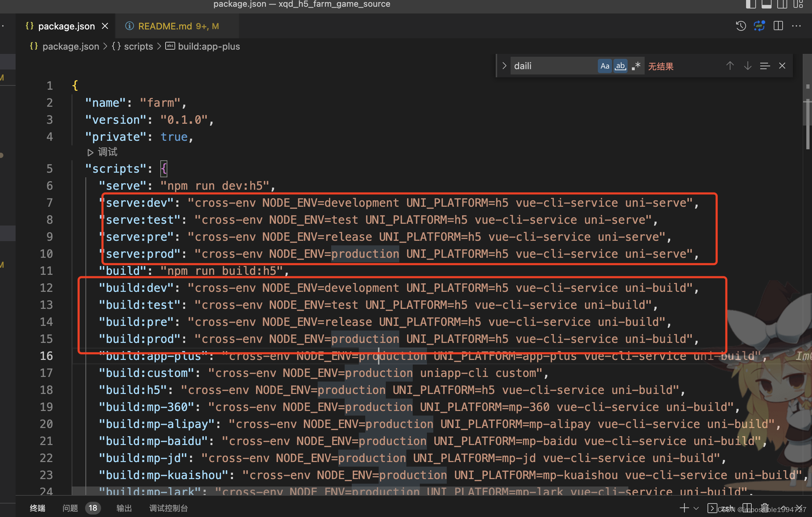Click scripts in the breadcrumb path
The image size is (812, 517).
pos(138,46)
